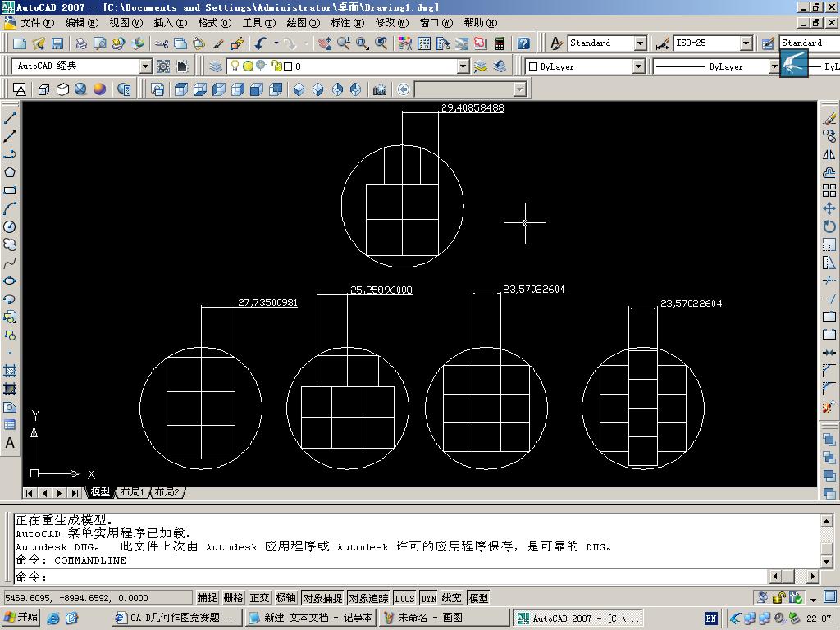Select the Hatch tool
The width and height of the screenshot is (840, 630).
coord(10,371)
